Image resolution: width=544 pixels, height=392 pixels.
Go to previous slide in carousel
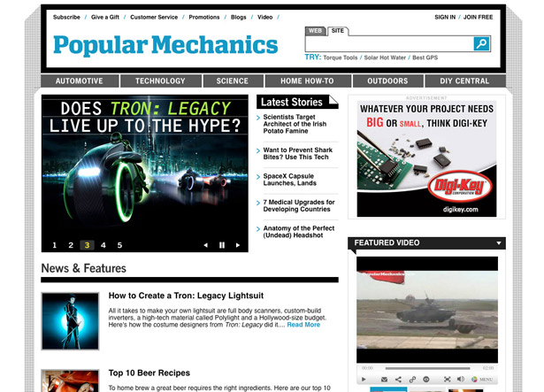(206, 245)
